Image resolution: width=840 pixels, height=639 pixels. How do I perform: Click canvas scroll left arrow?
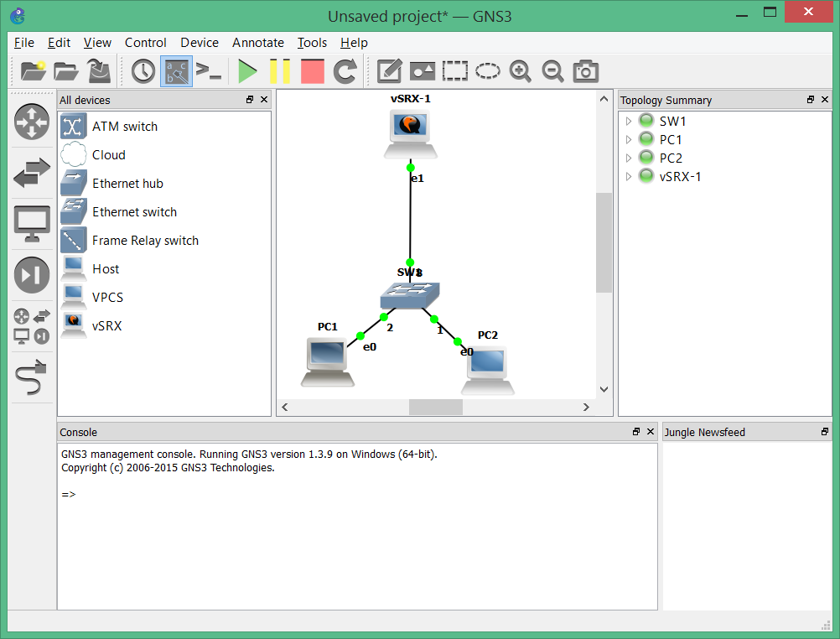pyautogui.click(x=285, y=407)
